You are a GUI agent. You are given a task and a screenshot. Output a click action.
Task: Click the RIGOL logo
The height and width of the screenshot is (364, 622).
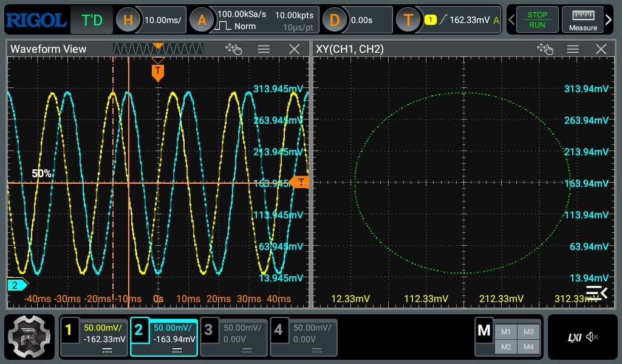35,19
